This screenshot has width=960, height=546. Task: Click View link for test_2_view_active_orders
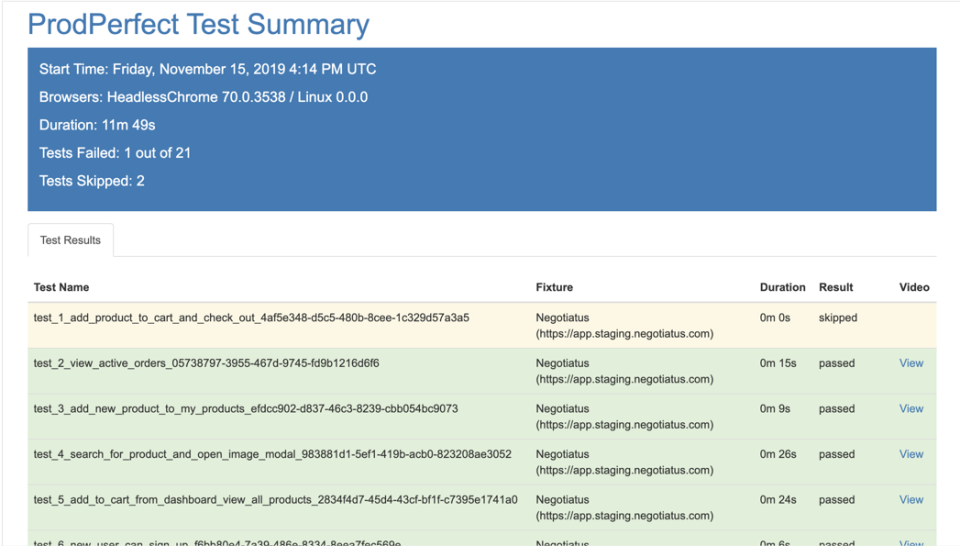pos(911,363)
